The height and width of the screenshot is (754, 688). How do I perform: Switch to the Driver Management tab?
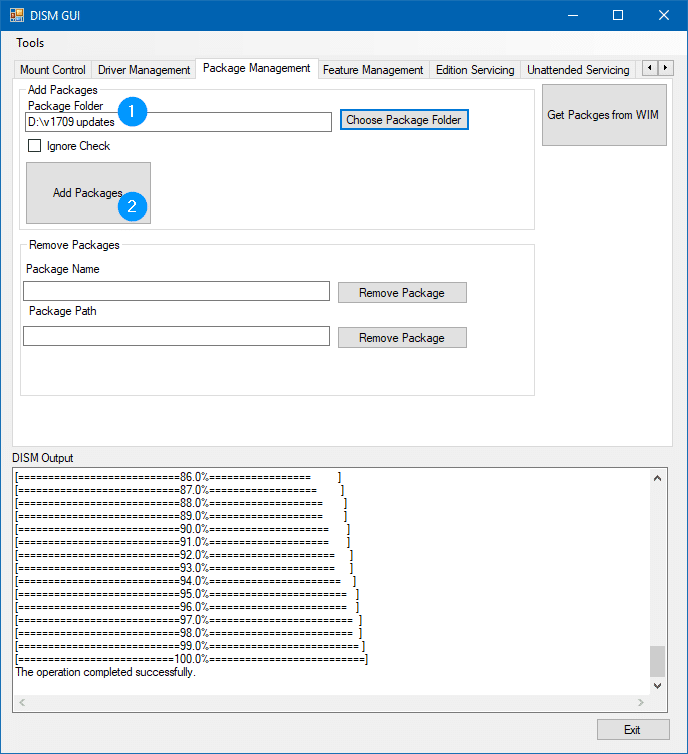click(144, 70)
